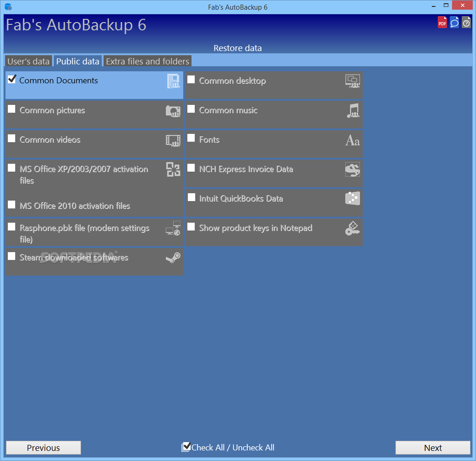Viewport: 476px width, 461px height.
Task: Select the Common videos checkbox
Action: (x=12, y=138)
